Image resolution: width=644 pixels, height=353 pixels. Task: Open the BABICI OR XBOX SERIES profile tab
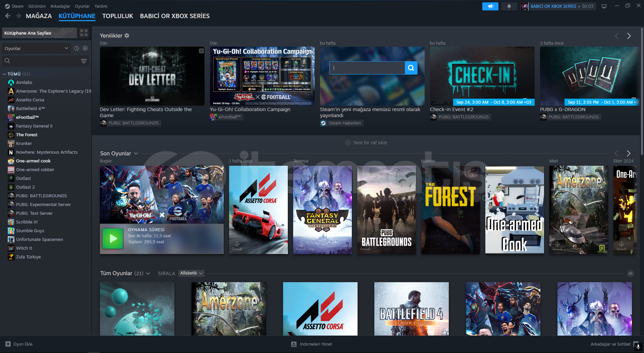point(175,16)
